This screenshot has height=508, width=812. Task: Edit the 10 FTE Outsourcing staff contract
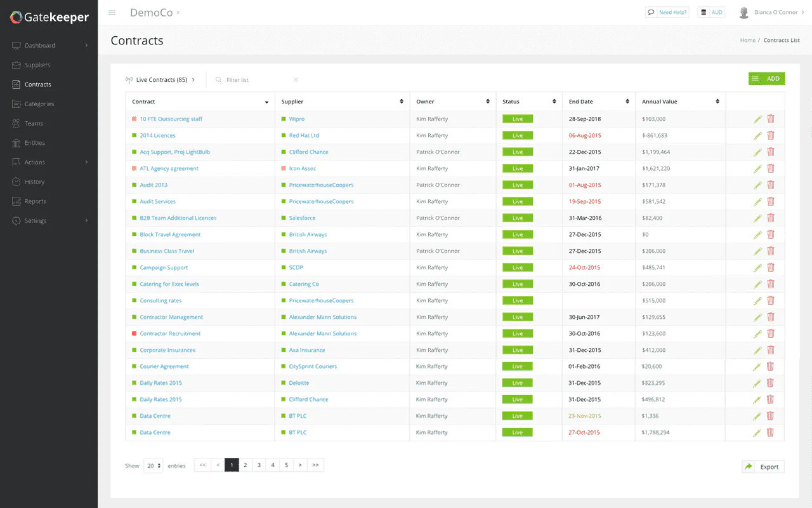pyautogui.click(x=757, y=119)
